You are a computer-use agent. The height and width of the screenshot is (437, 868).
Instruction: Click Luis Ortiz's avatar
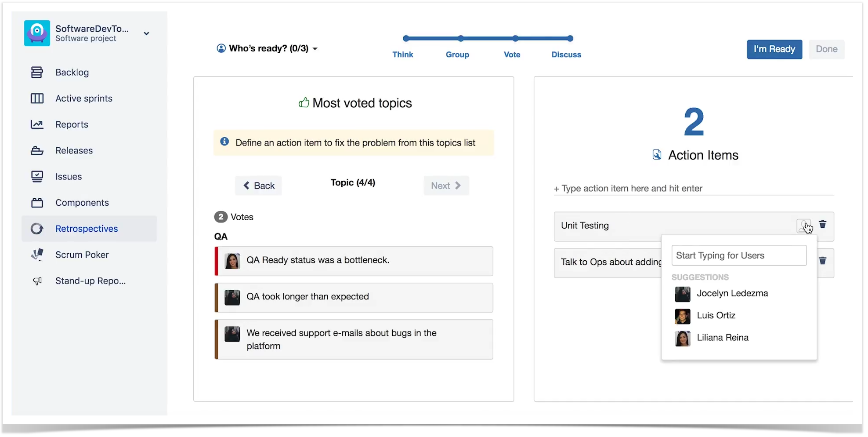(x=682, y=316)
